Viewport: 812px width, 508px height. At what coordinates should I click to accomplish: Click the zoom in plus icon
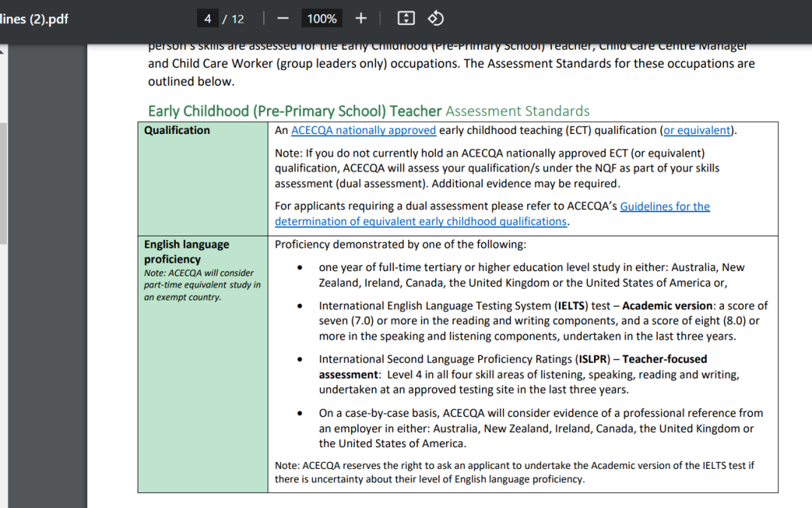(x=361, y=19)
